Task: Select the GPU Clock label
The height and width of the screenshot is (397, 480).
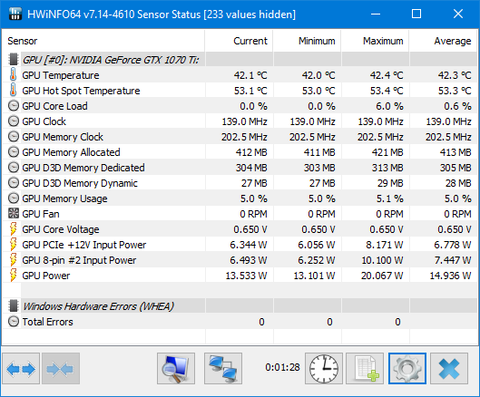Action: (x=44, y=121)
